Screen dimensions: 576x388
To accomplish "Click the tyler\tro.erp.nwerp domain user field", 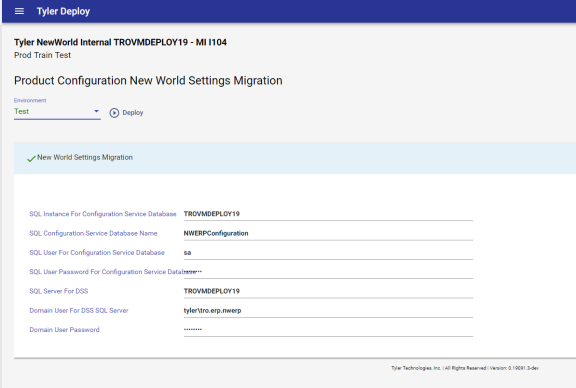I will pos(328,310).
